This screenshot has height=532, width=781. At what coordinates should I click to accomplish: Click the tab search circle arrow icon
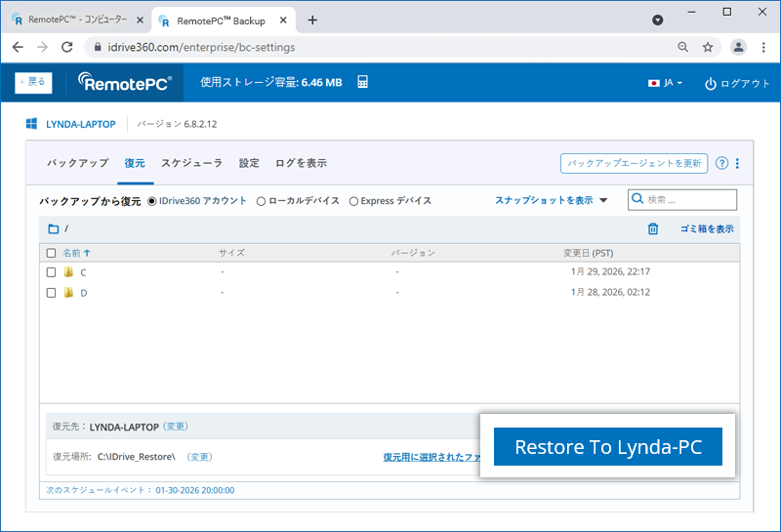click(x=657, y=20)
